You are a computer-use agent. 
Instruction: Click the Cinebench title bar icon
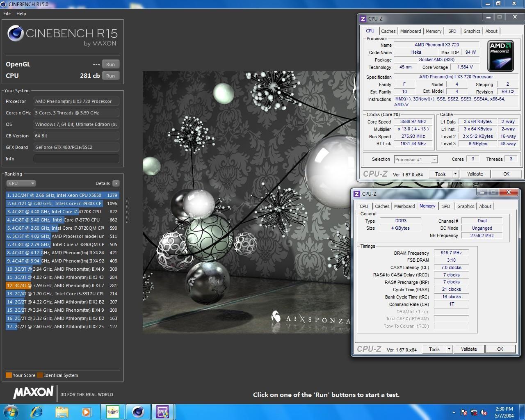coord(4,4)
